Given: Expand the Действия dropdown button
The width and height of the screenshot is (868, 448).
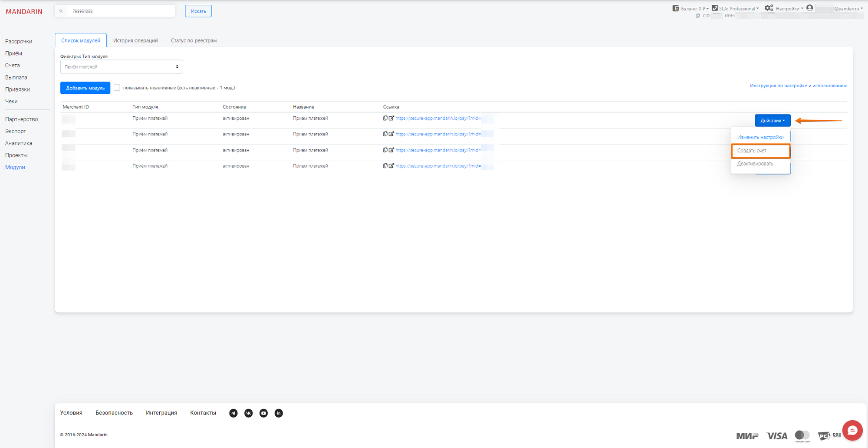Looking at the screenshot, I should pos(772,121).
